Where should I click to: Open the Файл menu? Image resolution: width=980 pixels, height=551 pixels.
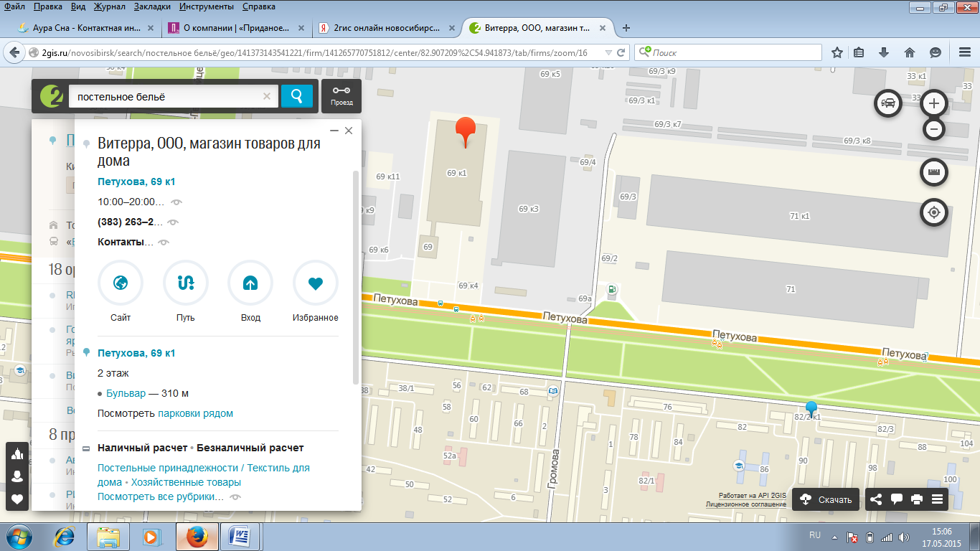tap(15, 6)
